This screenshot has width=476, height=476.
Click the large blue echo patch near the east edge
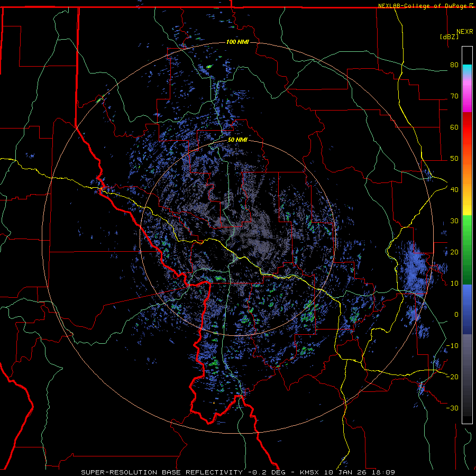(415, 269)
